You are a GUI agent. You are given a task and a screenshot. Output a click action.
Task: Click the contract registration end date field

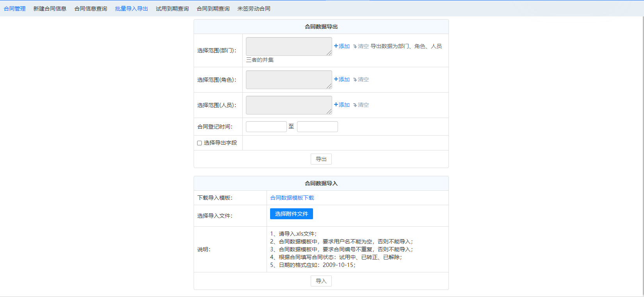click(317, 127)
